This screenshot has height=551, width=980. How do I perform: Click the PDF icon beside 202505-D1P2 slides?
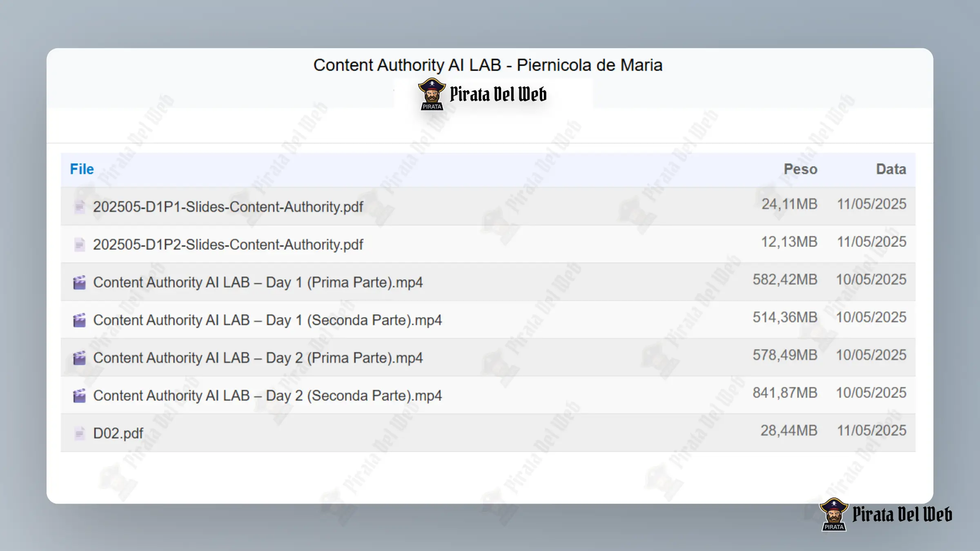pyautogui.click(x=79, y=244)
